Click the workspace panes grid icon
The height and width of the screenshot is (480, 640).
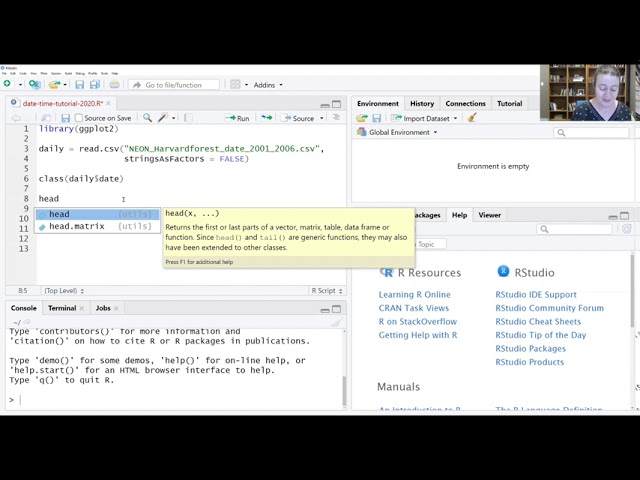pyautogui.click(x=235, y=84)
